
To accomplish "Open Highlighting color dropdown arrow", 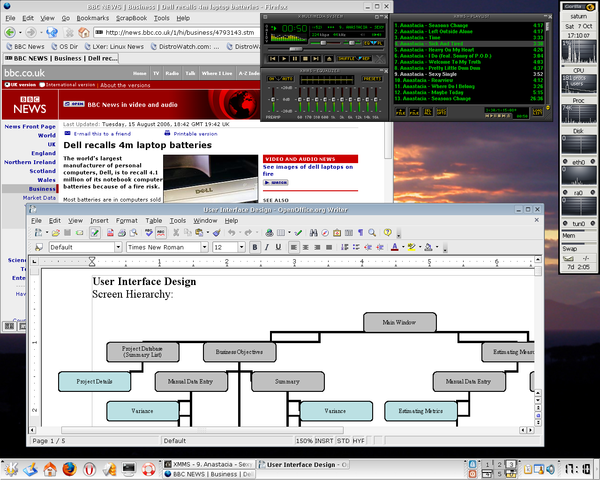I will [x=420, y=247].
